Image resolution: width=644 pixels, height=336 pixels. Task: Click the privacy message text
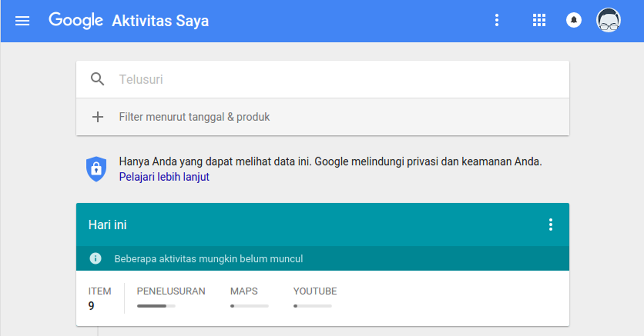[331, 162]
